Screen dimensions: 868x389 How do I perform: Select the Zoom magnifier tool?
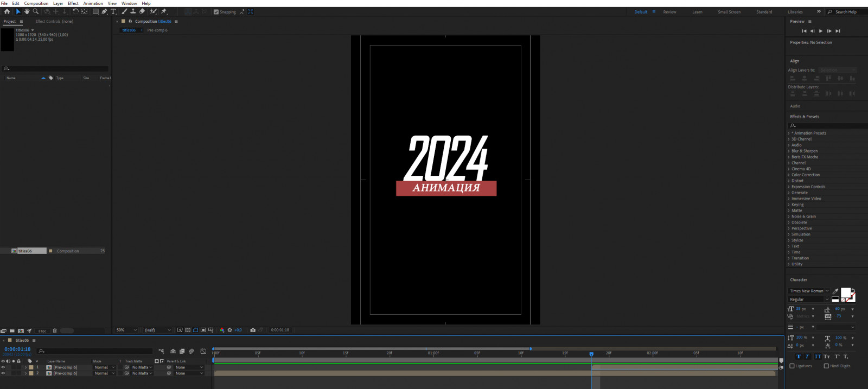point(35,11)
